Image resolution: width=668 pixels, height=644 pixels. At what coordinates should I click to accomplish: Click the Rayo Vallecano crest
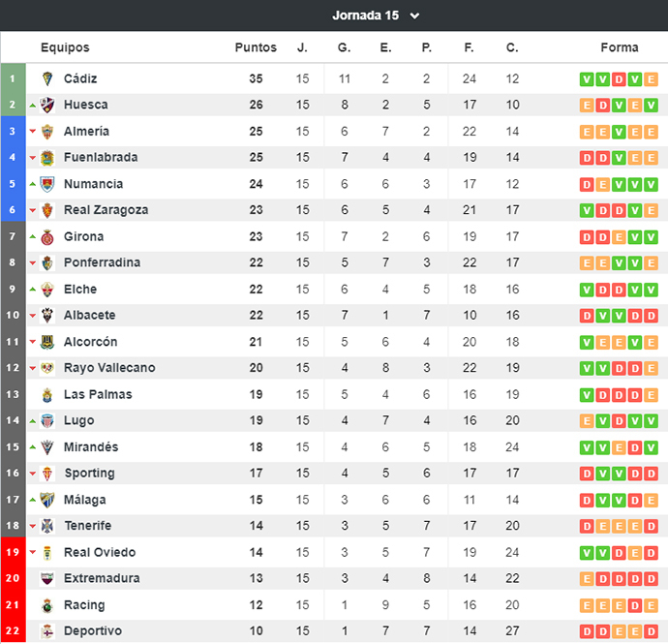[47, 368]
